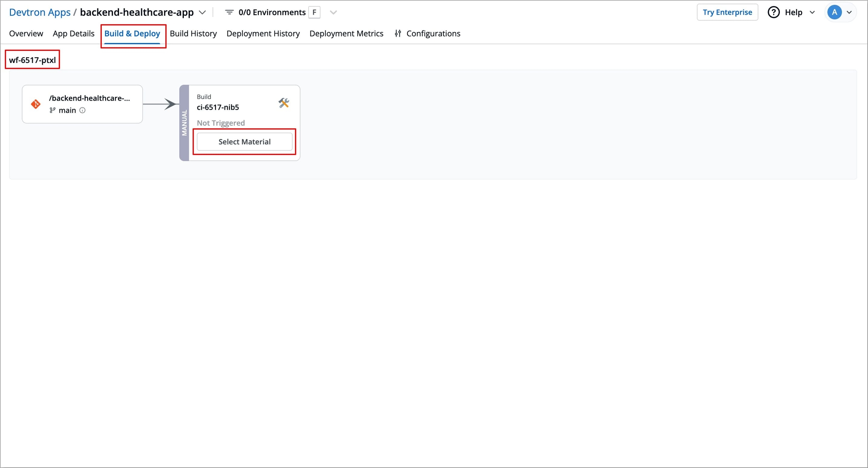The width and height of the screenshot is (868, 468).
Task: Go to the App Details tab
Action: click(x=73, y=34)
